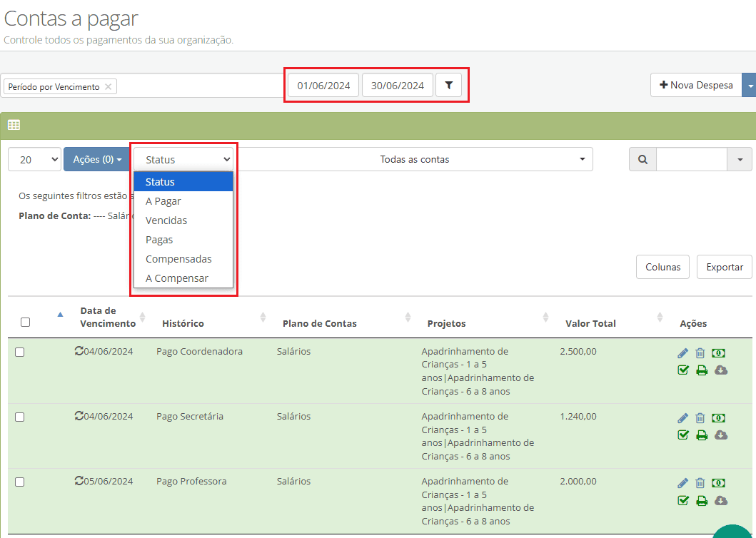Choose Vencidas from the Status list

183,220
